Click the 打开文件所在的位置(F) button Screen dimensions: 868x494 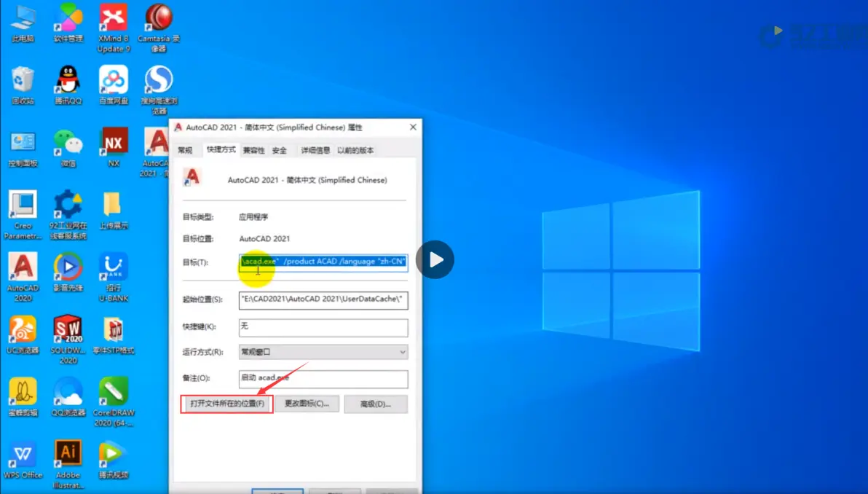(227, 404)
